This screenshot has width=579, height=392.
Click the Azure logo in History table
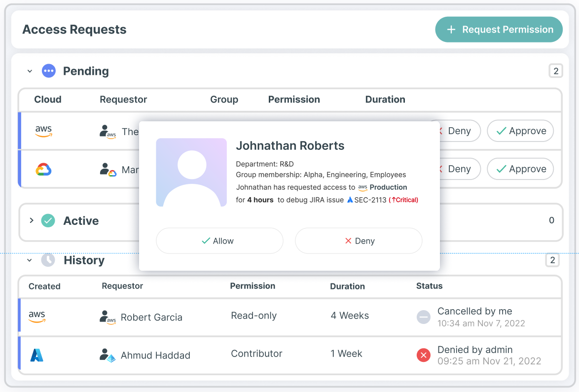(37, 355)
